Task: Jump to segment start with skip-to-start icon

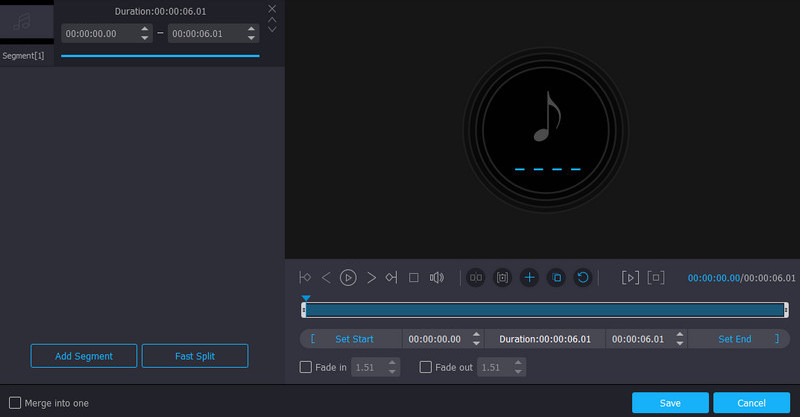Action: tap(305, 278)
